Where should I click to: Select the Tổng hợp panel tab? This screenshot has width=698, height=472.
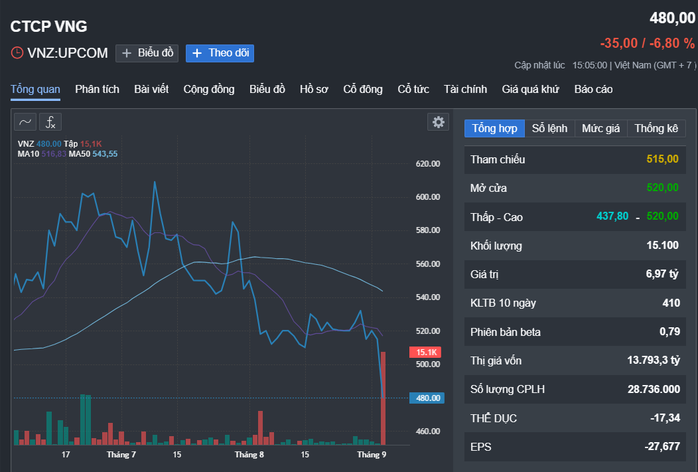coord(495,128)
